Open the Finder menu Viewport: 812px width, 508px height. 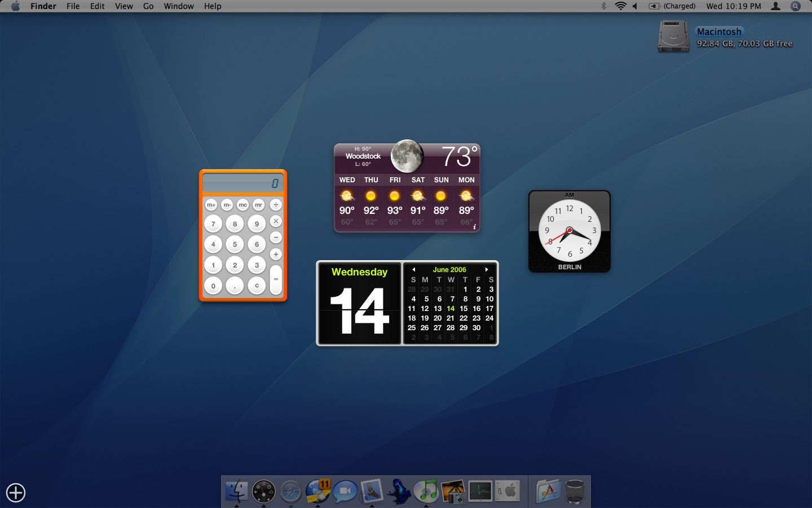[x=43, y=6]
